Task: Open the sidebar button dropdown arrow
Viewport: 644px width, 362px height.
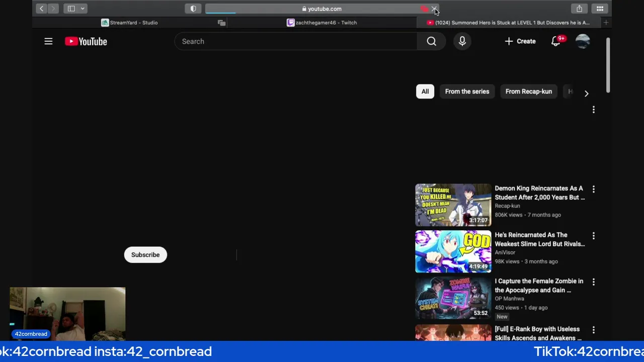Action: [x=83, y=9]
